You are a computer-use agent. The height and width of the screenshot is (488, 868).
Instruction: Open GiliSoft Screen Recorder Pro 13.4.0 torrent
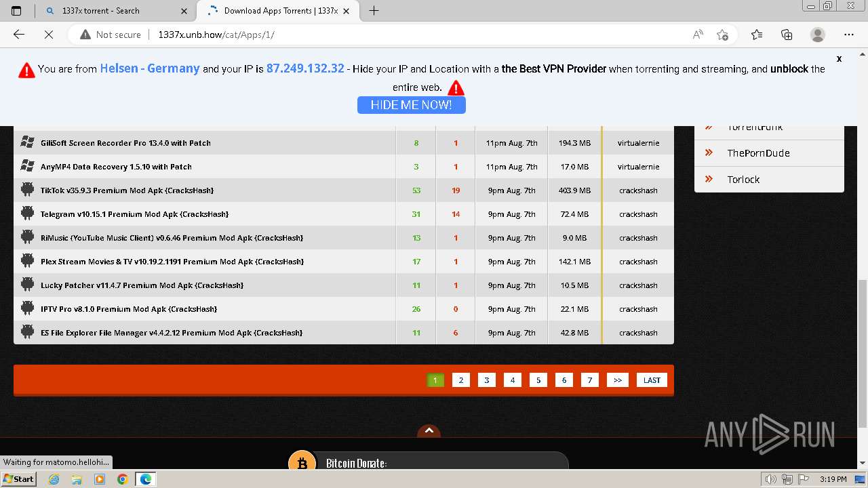tap(125, 143)
